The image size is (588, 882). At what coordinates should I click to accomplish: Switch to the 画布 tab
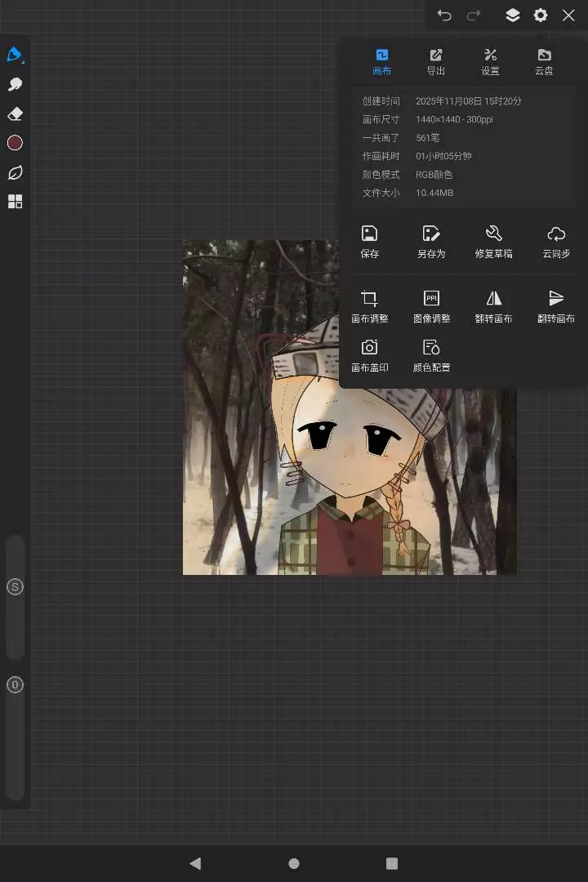click(381, 62)
